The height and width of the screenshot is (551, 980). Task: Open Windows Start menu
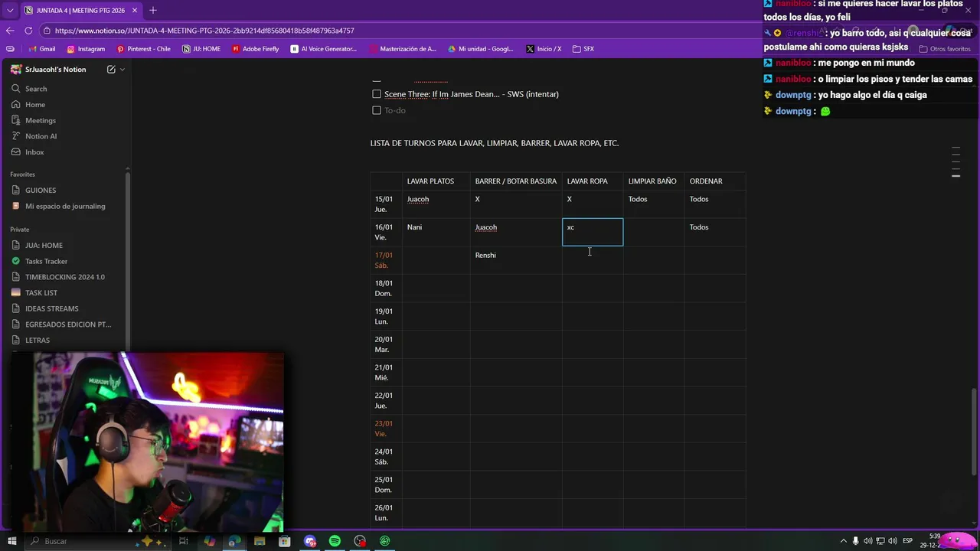click(12, 541)
